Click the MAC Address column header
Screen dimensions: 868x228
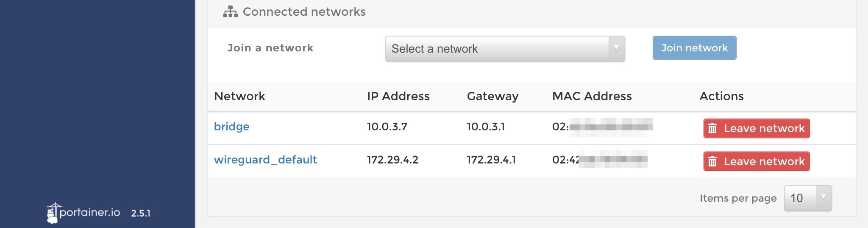click(592, 96)
